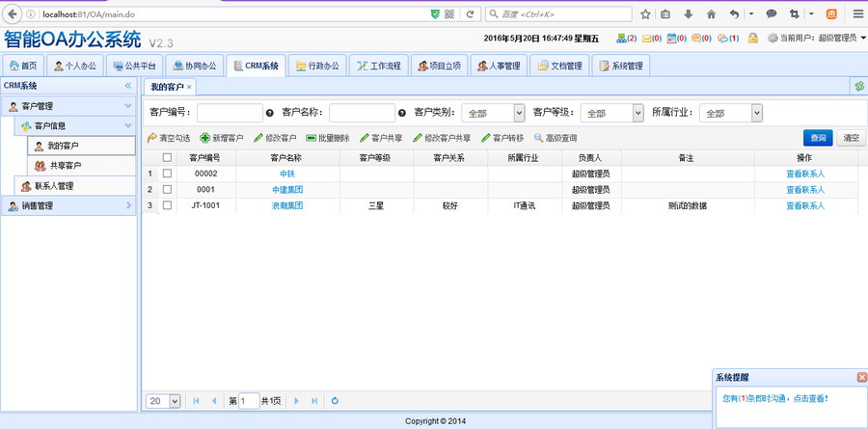Switch to the 首页 tab
The width and height of the screenshot is (868, 429).
tap(23, 66)
